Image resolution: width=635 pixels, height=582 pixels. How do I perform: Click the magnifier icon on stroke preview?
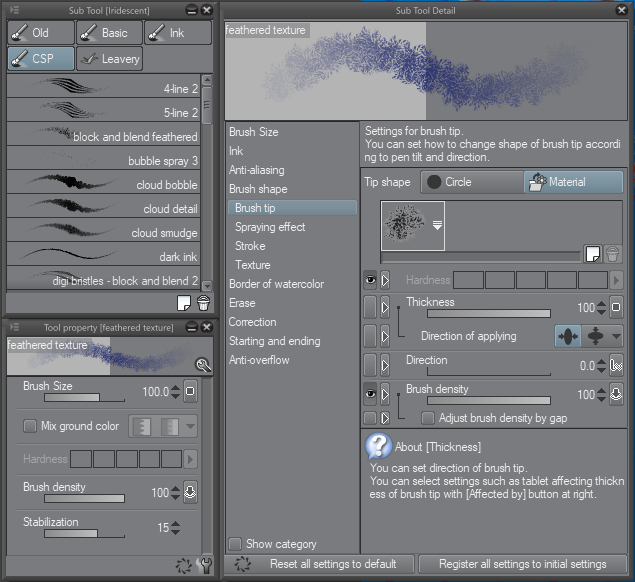coord(203,366)
